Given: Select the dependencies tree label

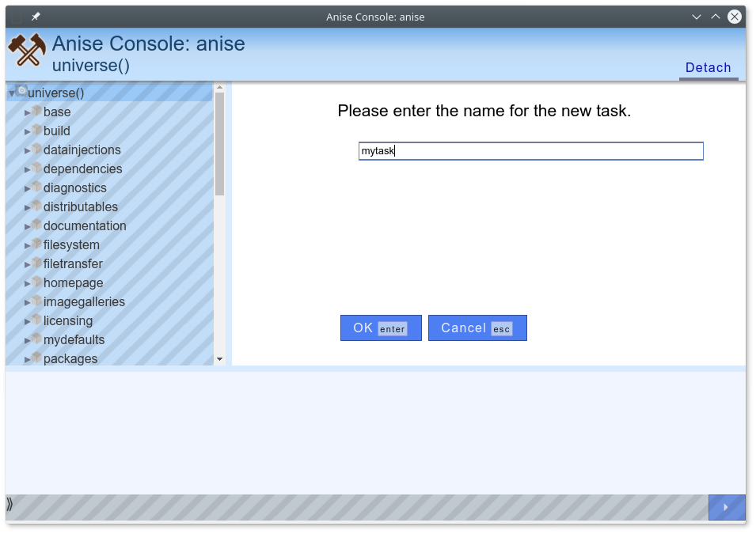Looking at the screenshot, I should click(83, 169).
